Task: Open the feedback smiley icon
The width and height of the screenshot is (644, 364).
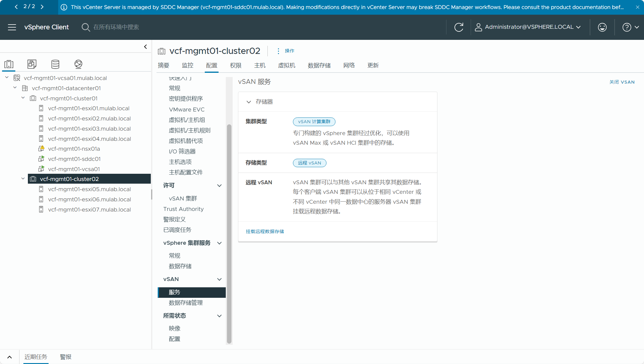Action: [x=602, y=27]
